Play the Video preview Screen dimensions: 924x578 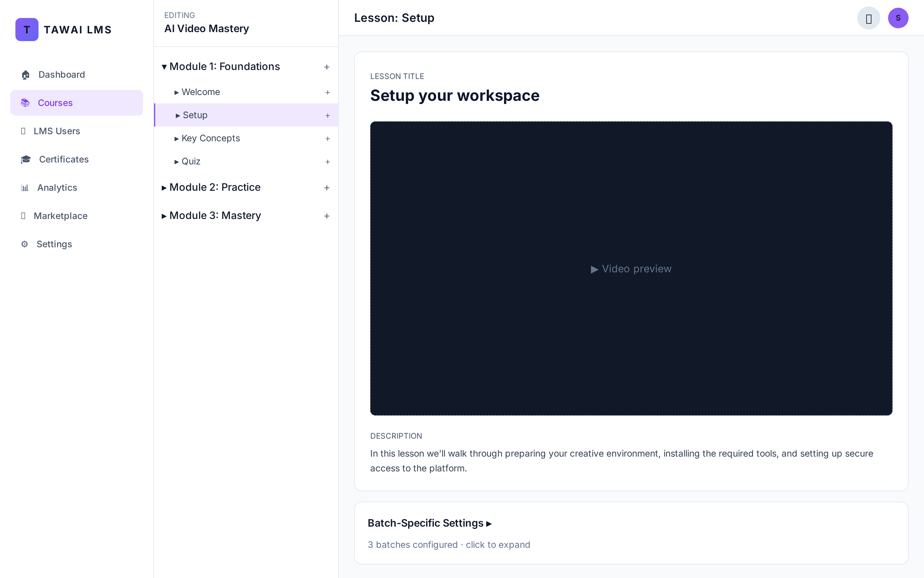[631, 268]
